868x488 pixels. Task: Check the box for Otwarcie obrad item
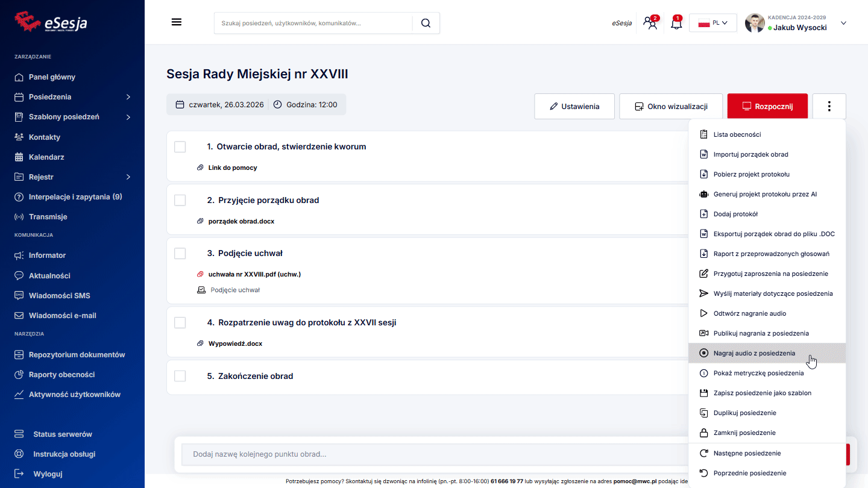tap(180, 147)
